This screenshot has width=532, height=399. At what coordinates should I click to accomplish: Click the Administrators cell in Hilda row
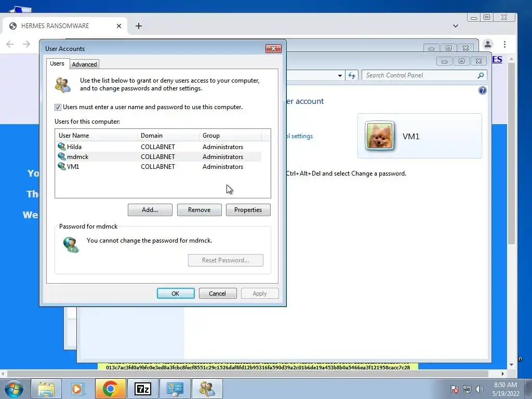pos(223,147)
